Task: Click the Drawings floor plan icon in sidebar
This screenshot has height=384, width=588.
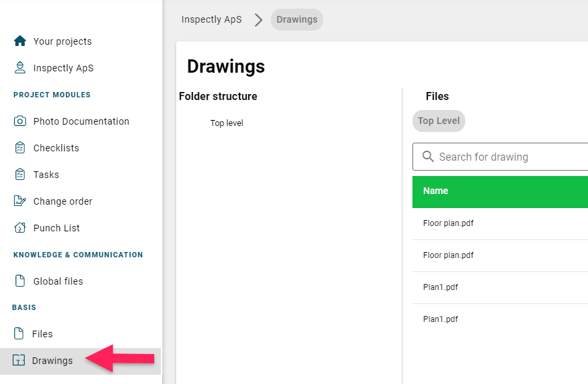Action: pyautogui.click(x=19, y=360)
